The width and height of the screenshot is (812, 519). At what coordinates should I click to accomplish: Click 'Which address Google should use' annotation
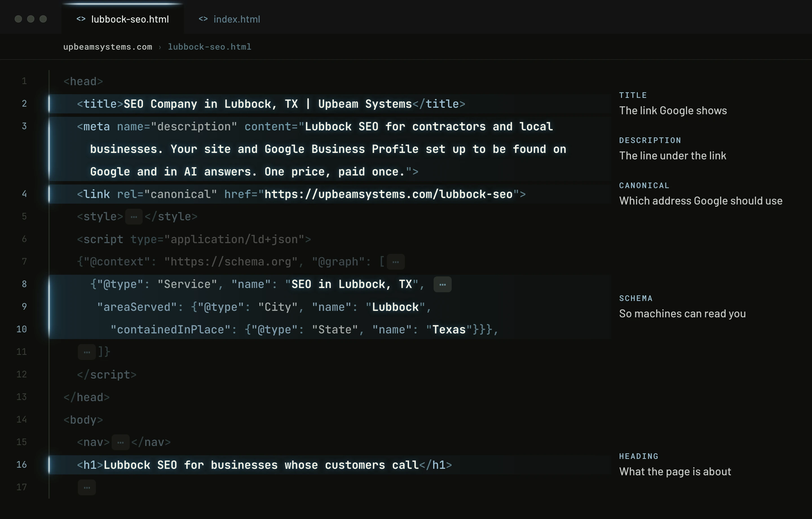[x=701, y=201]
